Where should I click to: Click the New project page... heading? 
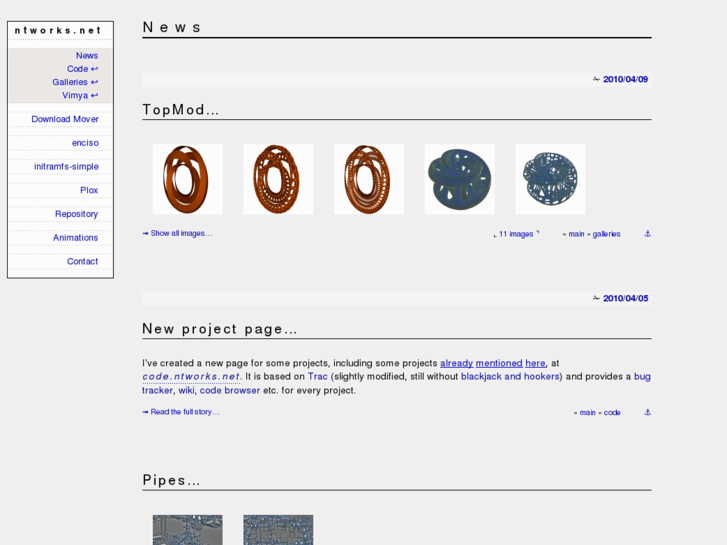click(x=220, y=329)
